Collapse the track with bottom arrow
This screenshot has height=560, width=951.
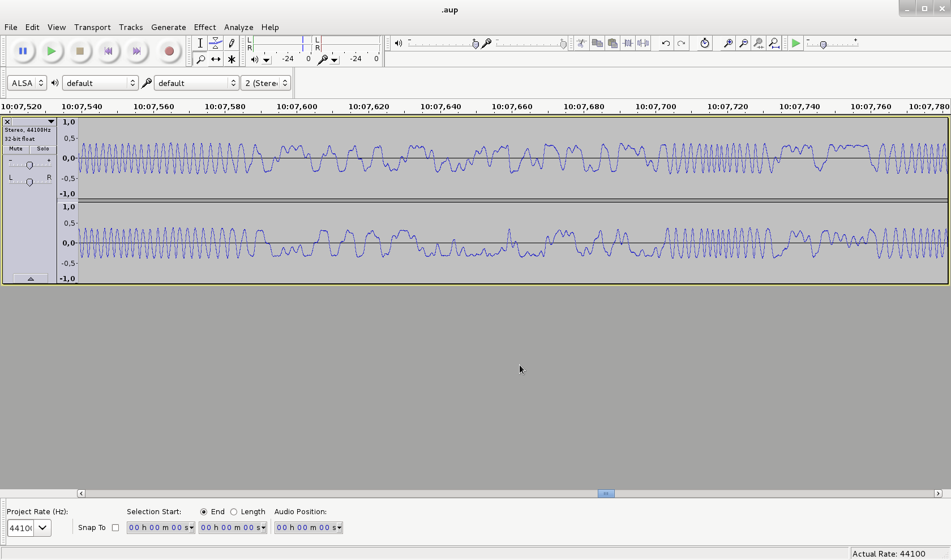coord(31,279)
